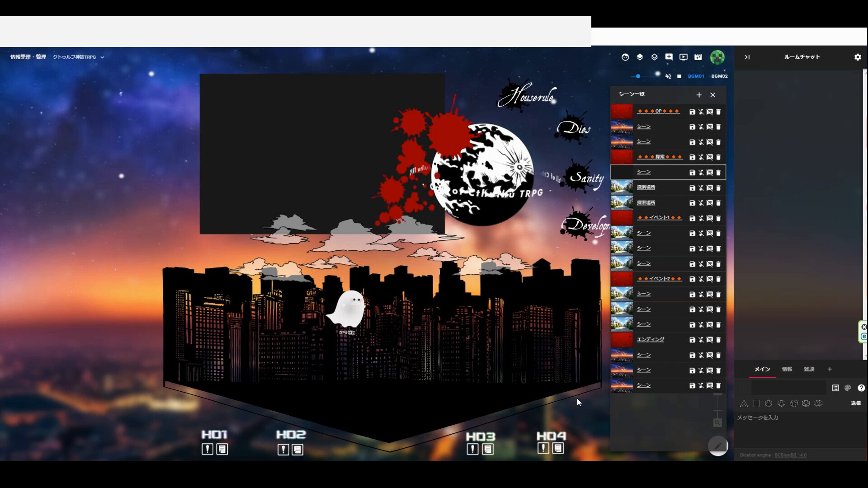The image size is (868, 488).
Task: Add a new chat tab with plus
Action: 830,369
